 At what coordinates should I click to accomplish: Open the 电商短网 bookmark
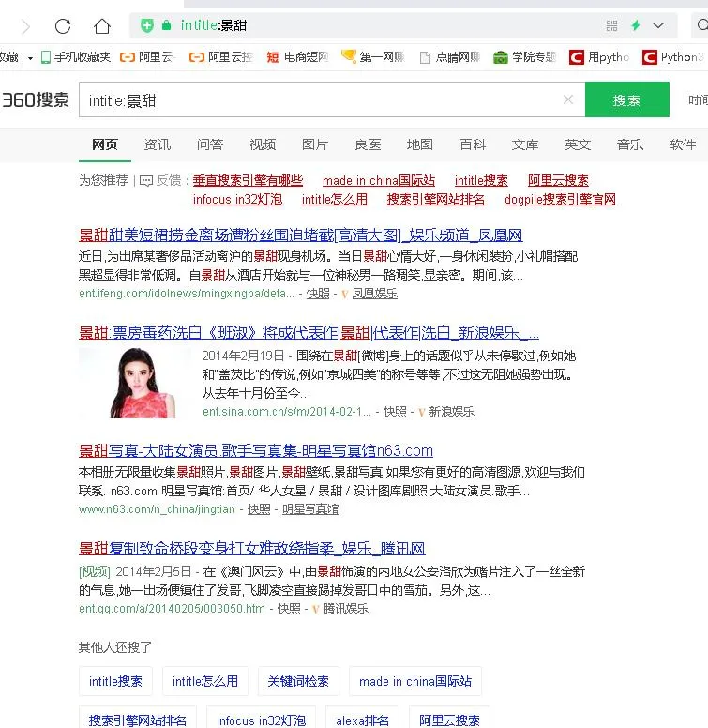click(x=297, y=57)
